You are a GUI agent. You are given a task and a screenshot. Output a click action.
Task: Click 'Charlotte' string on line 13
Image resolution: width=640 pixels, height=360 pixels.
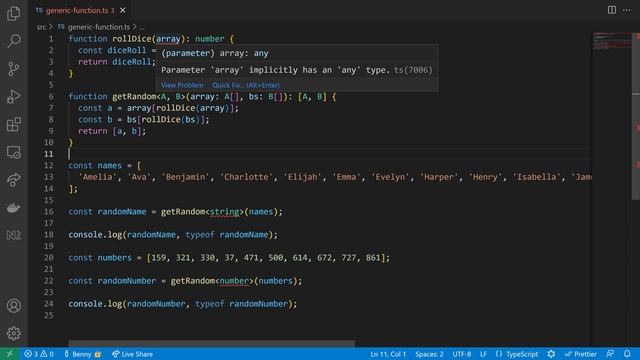pyautogui.click(x=248, y=177)
